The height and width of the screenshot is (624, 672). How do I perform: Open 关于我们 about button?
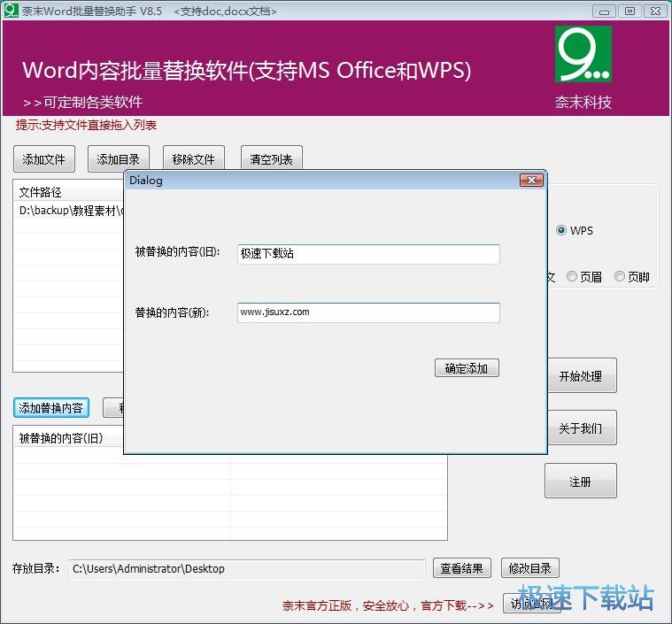(582, 428)
